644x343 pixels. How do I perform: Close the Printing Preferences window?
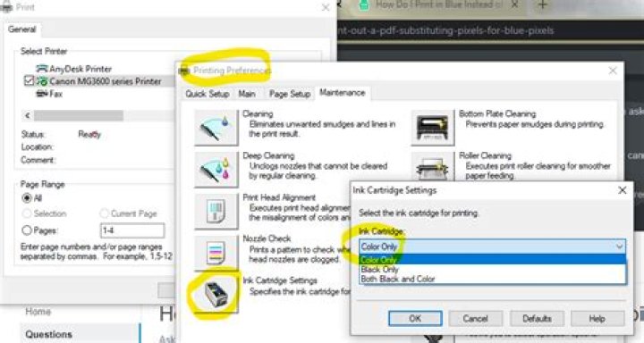point(613,71)
